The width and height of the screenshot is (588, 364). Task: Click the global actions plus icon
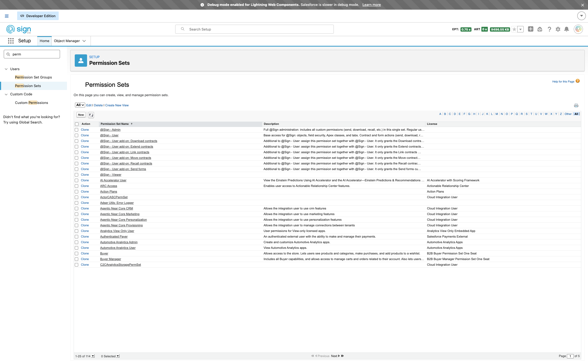click(530, 29)
